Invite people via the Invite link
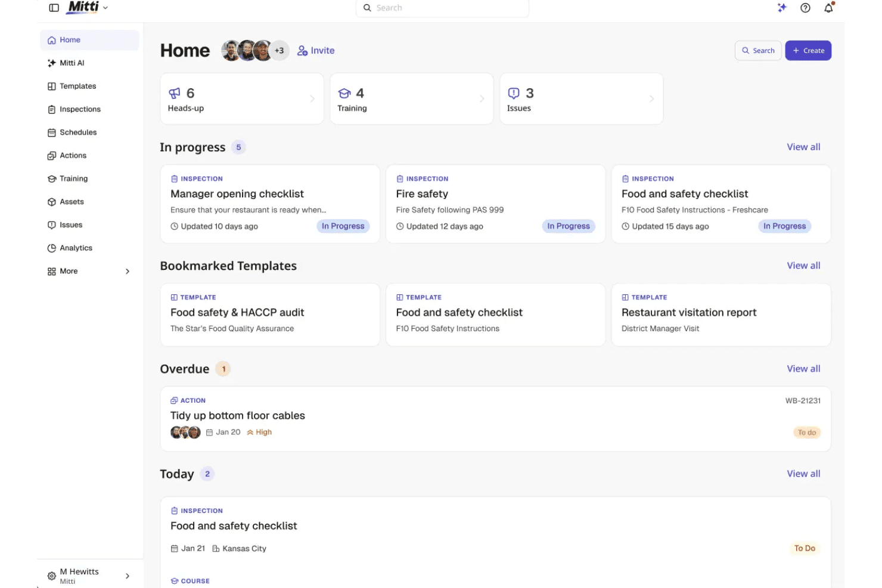 click(316, 51)
